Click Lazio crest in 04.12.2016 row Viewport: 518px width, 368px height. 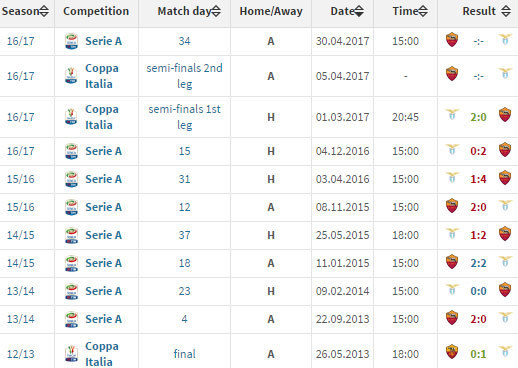tap(452, 150)
